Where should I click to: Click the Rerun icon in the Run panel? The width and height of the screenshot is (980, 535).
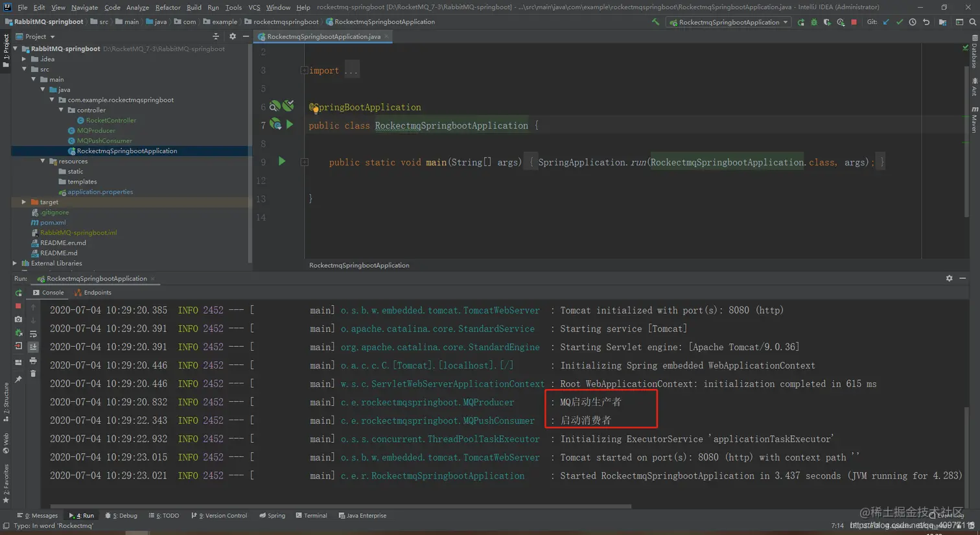click(18, 293)
